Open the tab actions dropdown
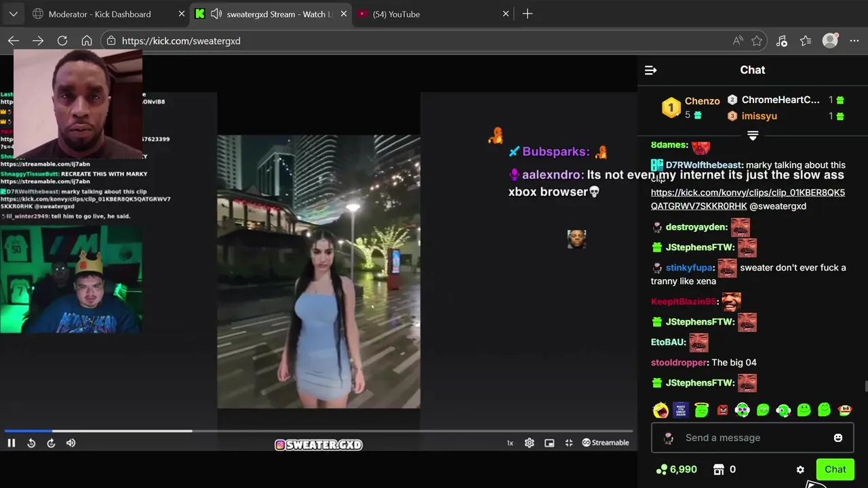The image size is (868, 488). point(13,14)
